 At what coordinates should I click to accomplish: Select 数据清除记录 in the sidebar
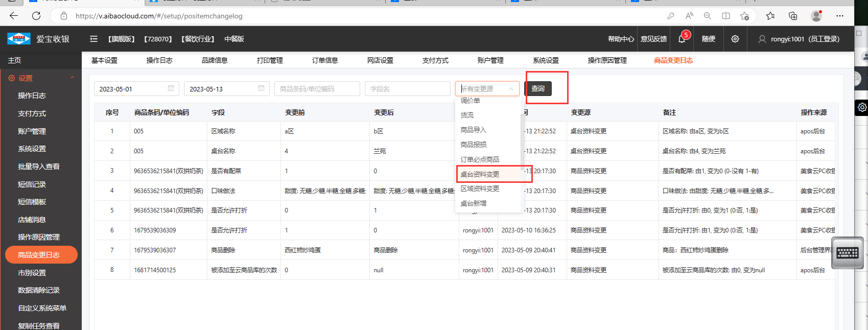(39, 290)
